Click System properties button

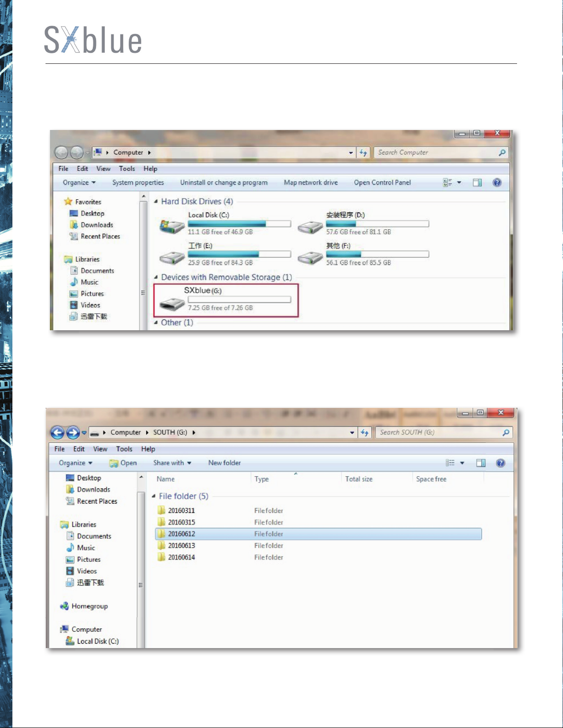[138, 182]
